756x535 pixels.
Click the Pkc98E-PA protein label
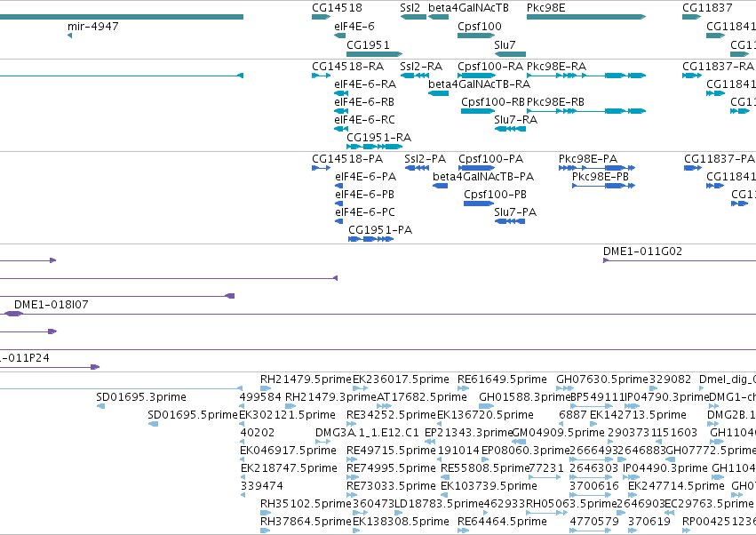(x=588, y=159)
